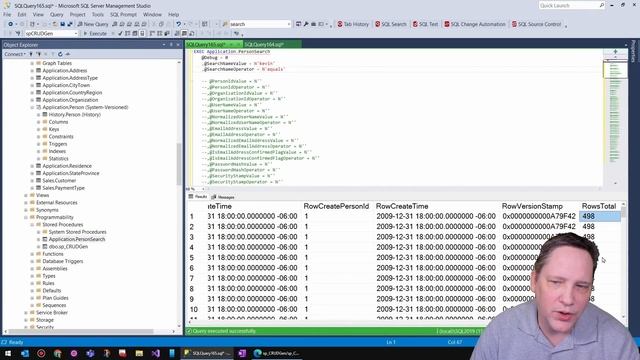Select the Results tab
Screen dimensions: 640x360
click(x=198, y=197)
